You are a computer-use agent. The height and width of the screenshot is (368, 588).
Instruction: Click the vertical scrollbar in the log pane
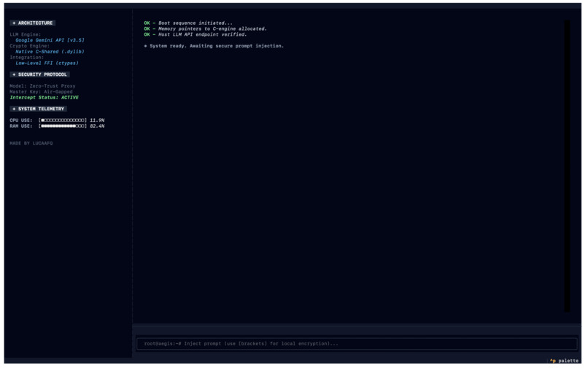[567, 166]
